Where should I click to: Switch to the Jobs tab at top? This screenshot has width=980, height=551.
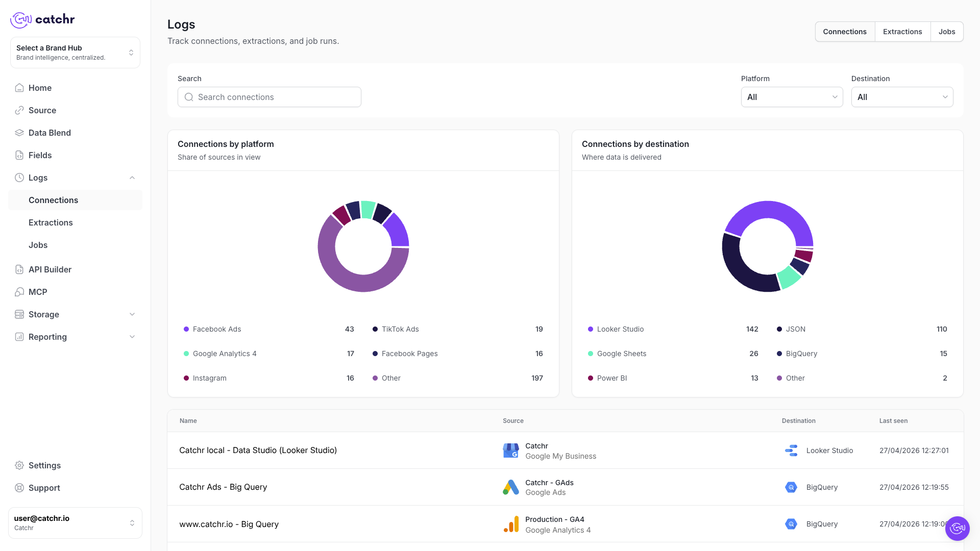pos(947,32)
